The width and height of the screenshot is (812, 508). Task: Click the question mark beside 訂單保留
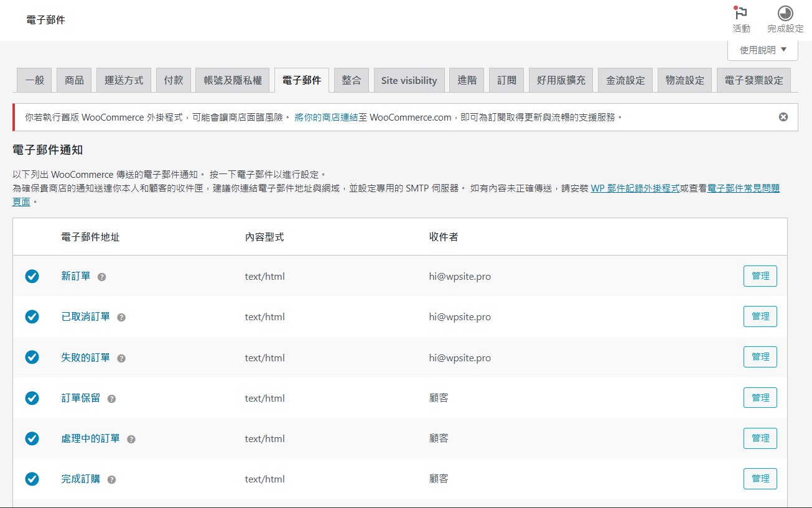[x=111, y=398]
